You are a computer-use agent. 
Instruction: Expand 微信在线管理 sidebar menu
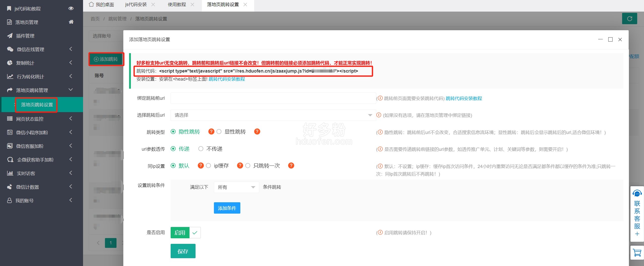[x=71, y=49]
